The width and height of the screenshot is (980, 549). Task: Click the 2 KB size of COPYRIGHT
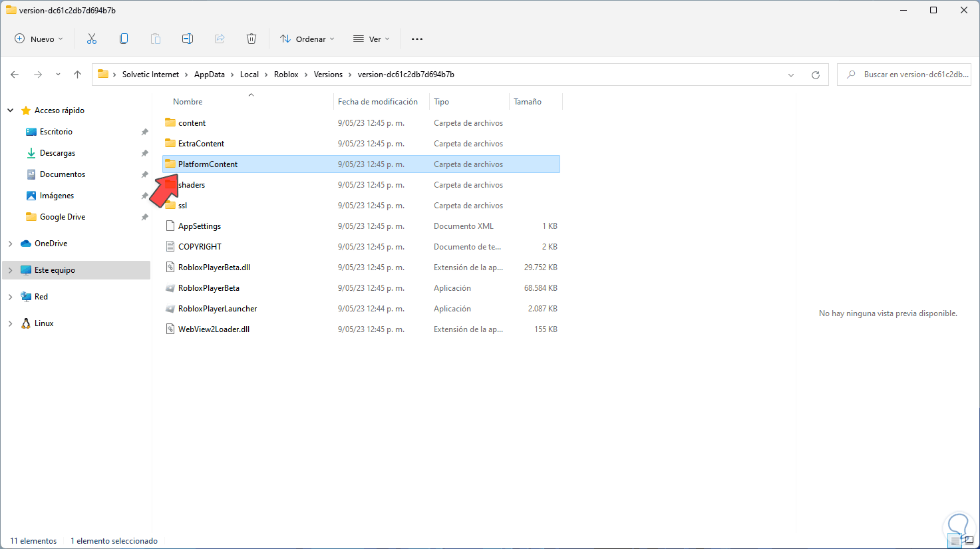pos(550,247)
